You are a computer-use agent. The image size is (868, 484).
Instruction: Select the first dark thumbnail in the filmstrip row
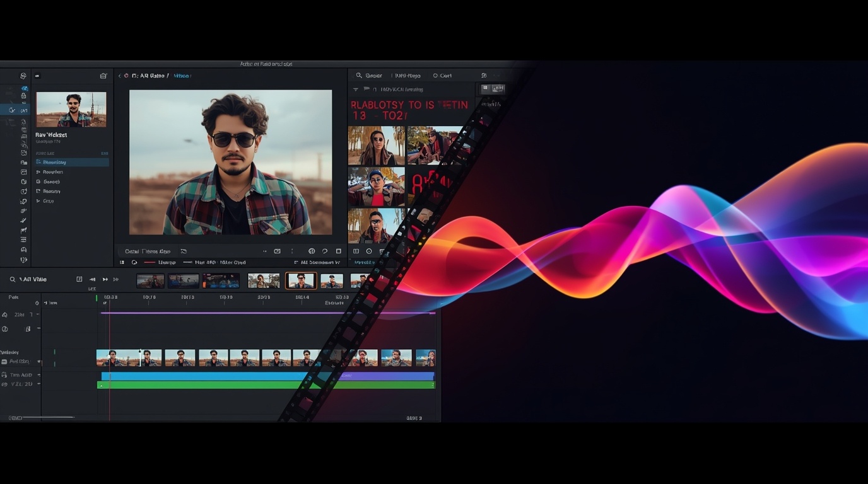click(x=150, y=281)
